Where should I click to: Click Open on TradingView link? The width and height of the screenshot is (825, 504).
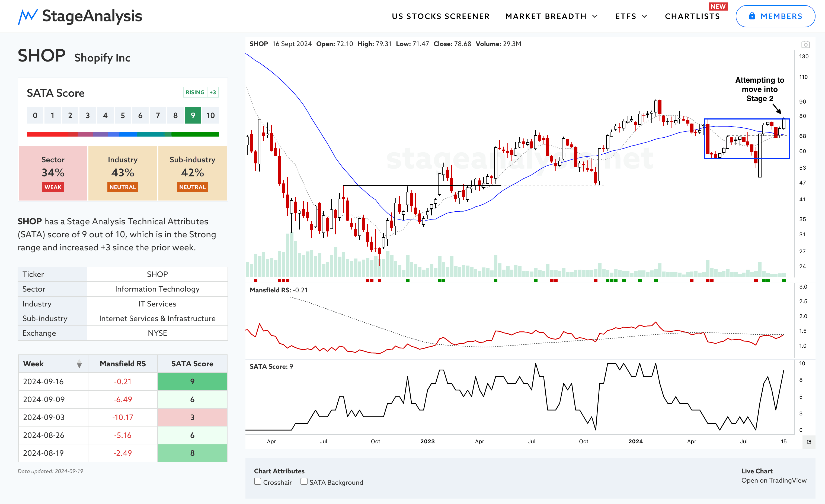point(774,480)
